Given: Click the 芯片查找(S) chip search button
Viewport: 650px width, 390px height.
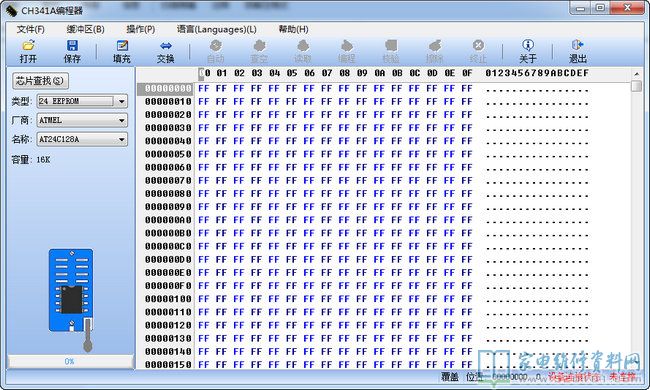Looking at the screenshot, I should [40, 81].
